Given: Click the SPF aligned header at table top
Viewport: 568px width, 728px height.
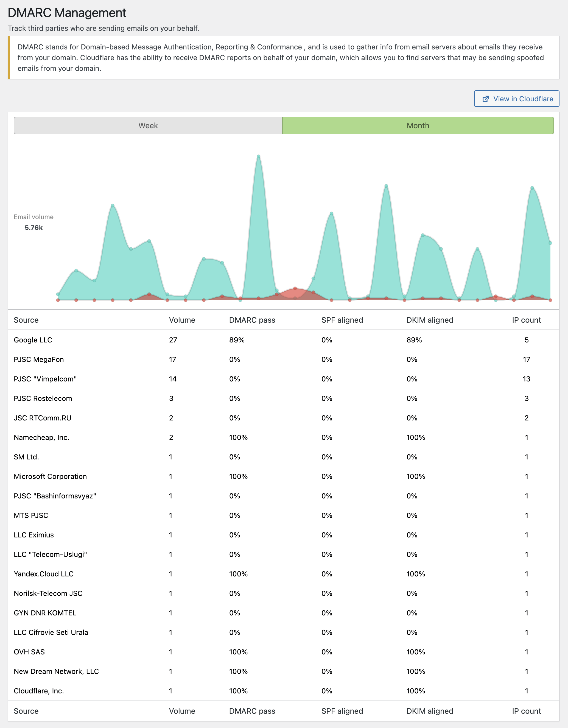Looking at the screenshot, I should click(x=342, y=320).
